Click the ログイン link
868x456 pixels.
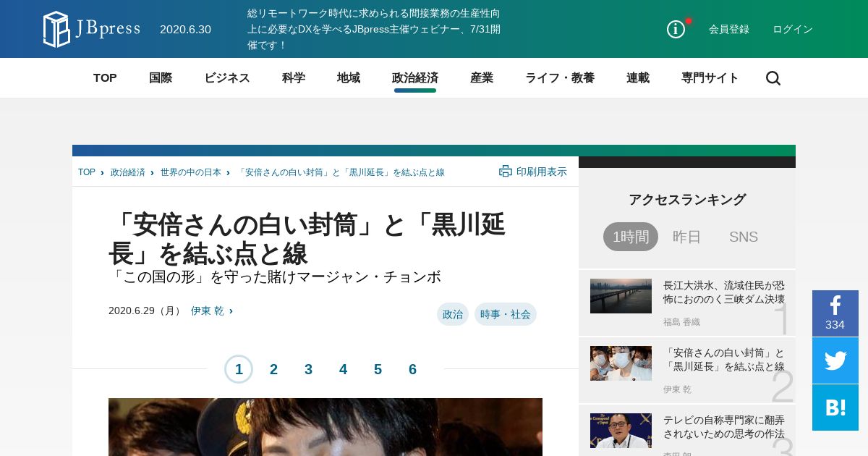click(x=793, y=29)
